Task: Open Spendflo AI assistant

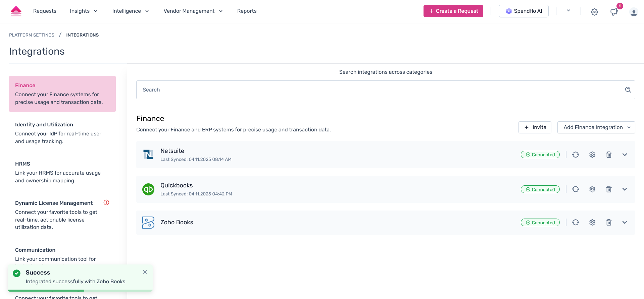Action: [524, 11]
